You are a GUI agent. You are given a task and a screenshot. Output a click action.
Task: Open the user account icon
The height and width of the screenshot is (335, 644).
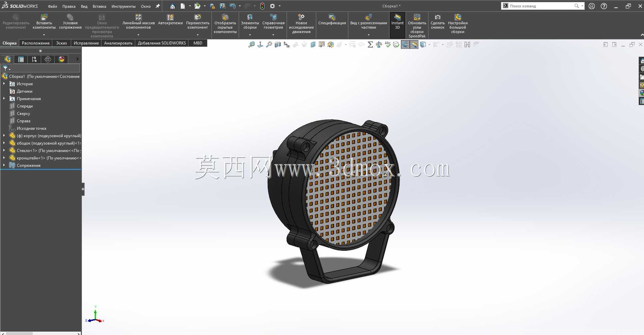coord(592,6)
